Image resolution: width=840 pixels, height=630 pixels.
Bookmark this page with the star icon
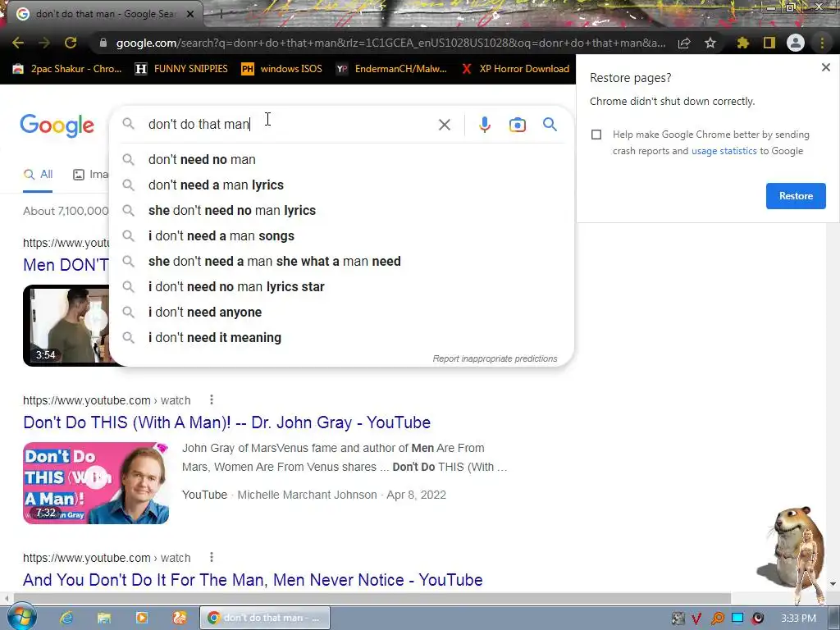click(x=710, y=43)
